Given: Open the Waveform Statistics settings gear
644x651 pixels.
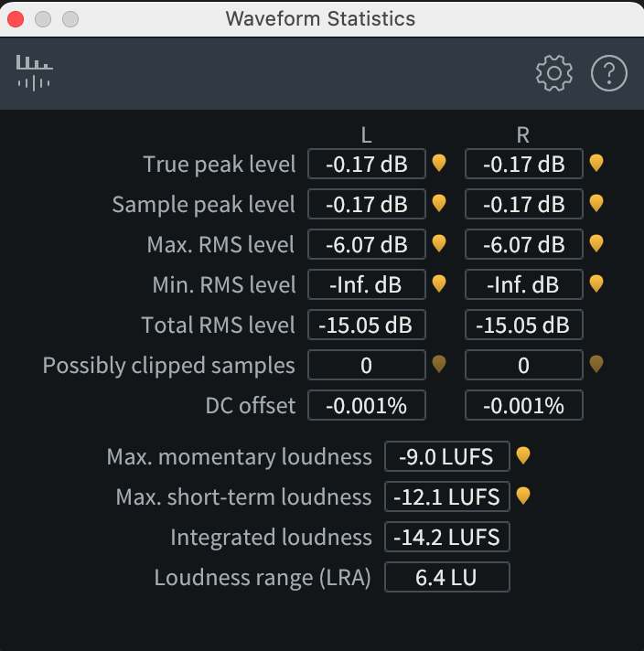Looking at the screenshot, I should 553,73.
